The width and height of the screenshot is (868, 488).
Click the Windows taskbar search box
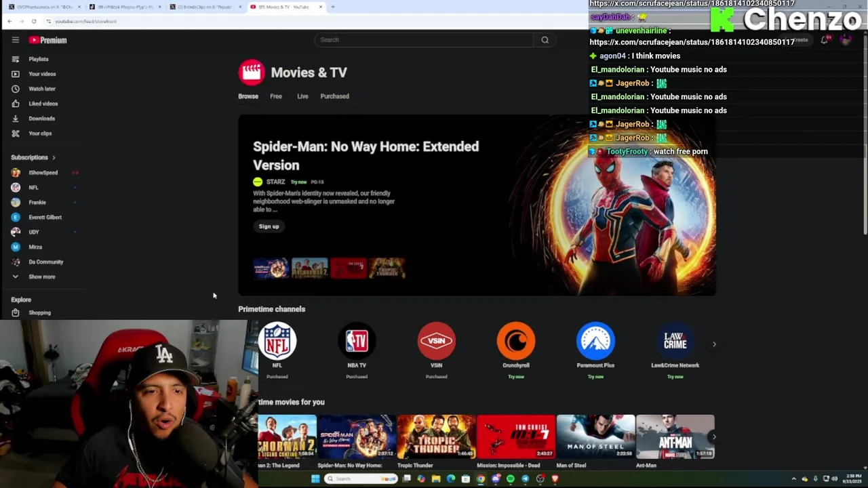pos(360,479)
